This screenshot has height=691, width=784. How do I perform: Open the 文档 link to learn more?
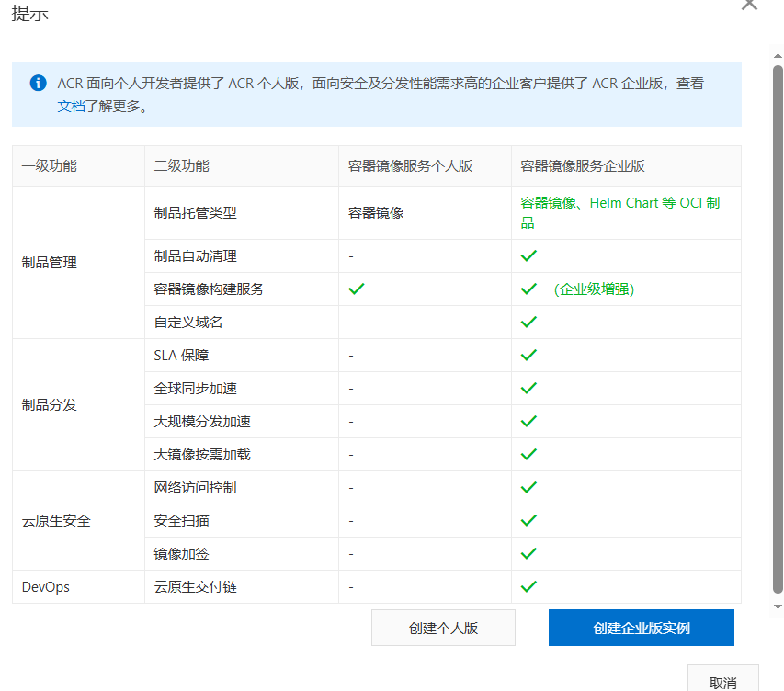click(x=71, y=106)
